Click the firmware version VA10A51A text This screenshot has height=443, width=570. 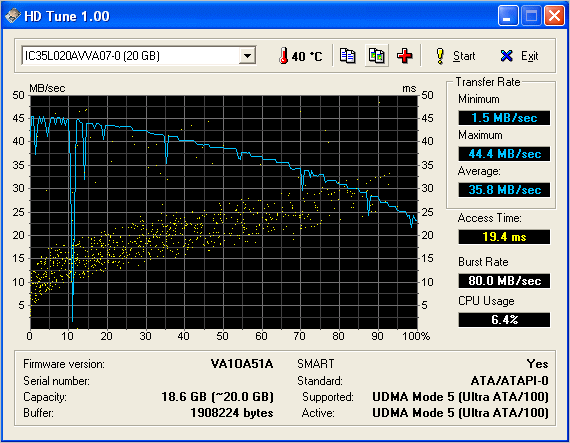click(x=242, y=364)
